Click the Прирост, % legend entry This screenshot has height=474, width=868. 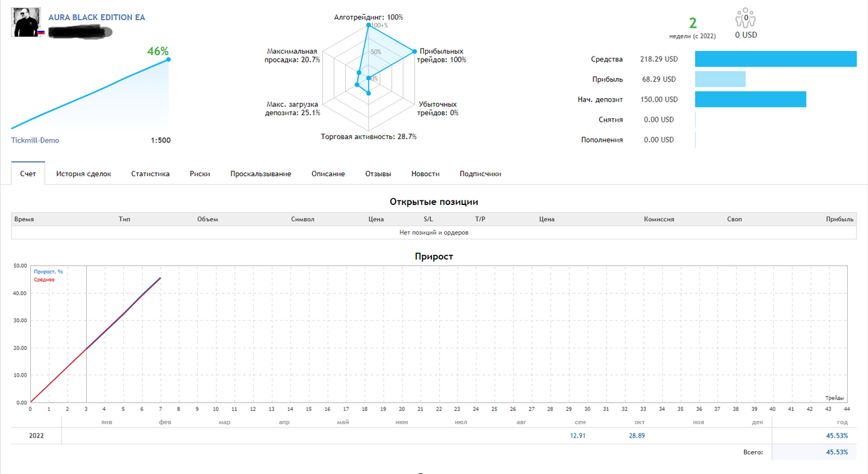48,272
